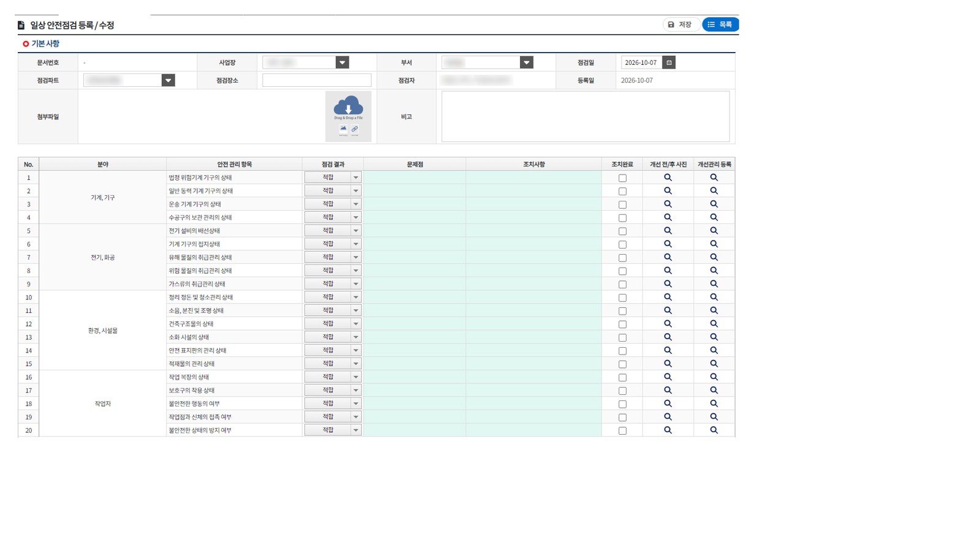The image size is (980, 551).
Task: Open the 점검 결과 dropdown for row 16
Action: (x=333, y=377)
